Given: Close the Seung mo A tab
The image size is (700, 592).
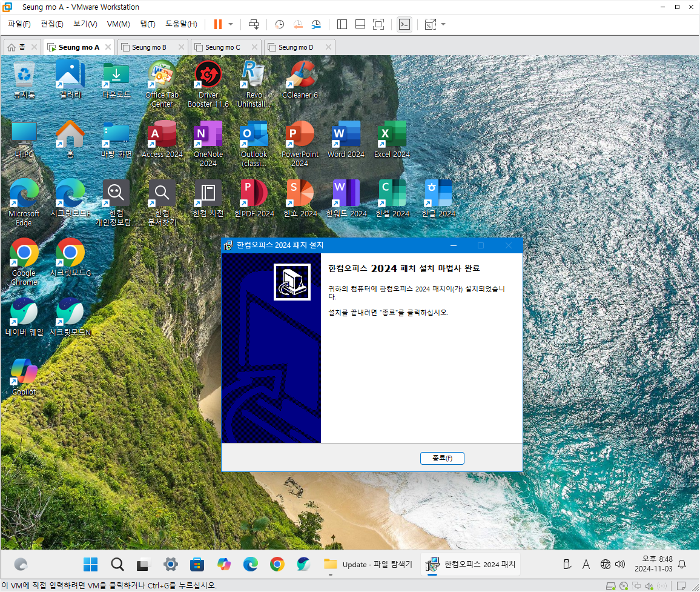Looking at the screenshot, I should click(108, 47).
